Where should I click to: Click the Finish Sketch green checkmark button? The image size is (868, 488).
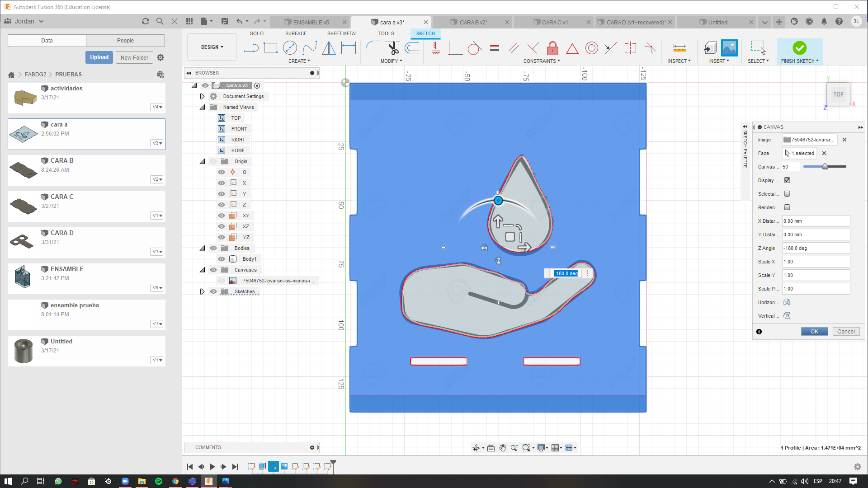coord(799,47)
